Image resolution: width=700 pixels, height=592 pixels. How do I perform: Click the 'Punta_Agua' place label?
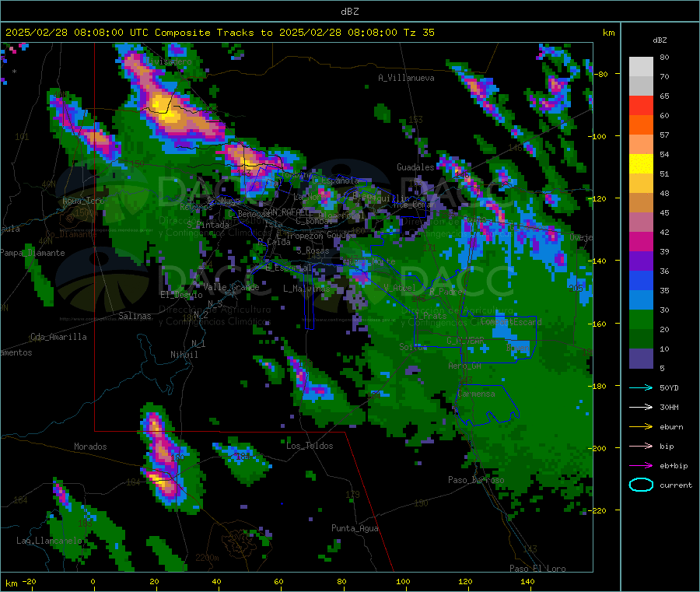tap(355, 528)
